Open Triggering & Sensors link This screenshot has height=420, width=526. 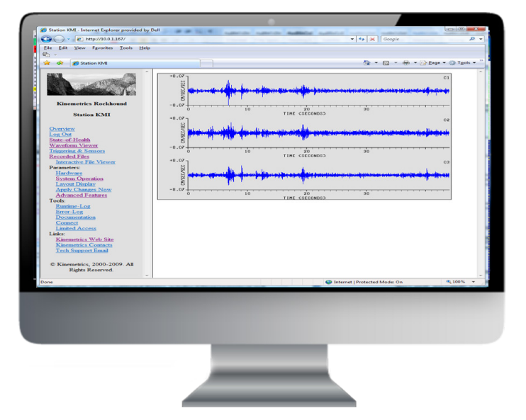click(x=77, y=151)
